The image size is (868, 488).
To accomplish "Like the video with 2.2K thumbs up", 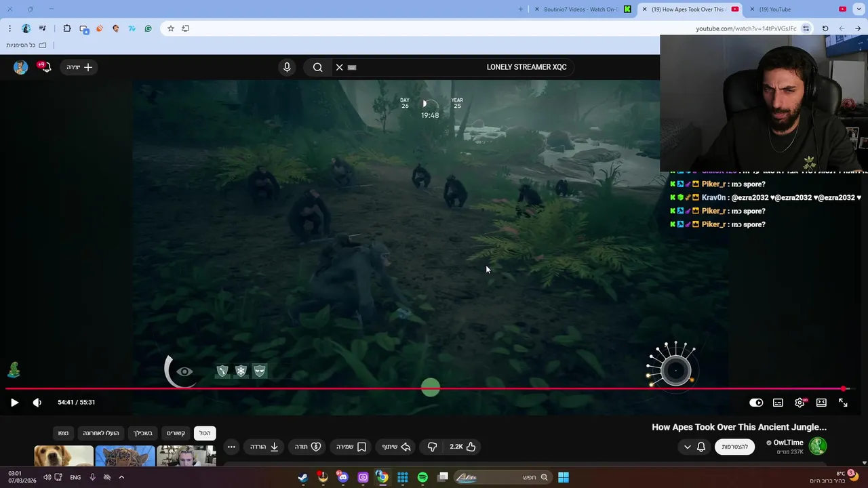I will [462, 447].
